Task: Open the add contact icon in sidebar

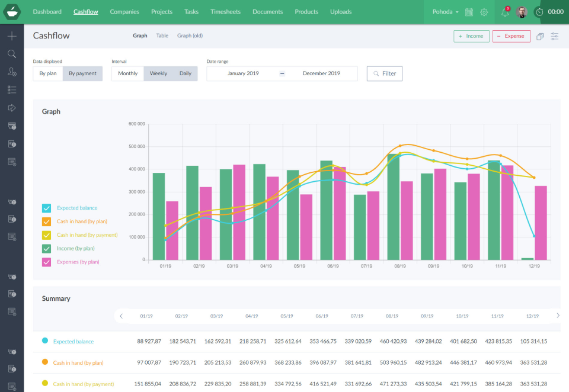Action: [x=12, y=72]
